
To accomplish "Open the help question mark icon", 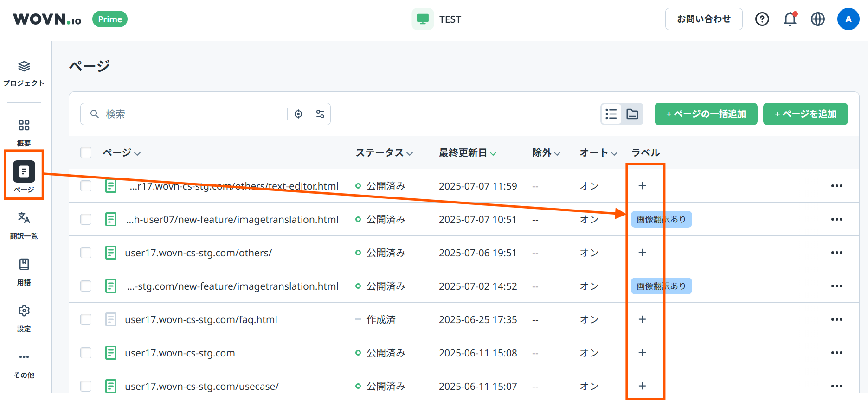I will point(762,19).
